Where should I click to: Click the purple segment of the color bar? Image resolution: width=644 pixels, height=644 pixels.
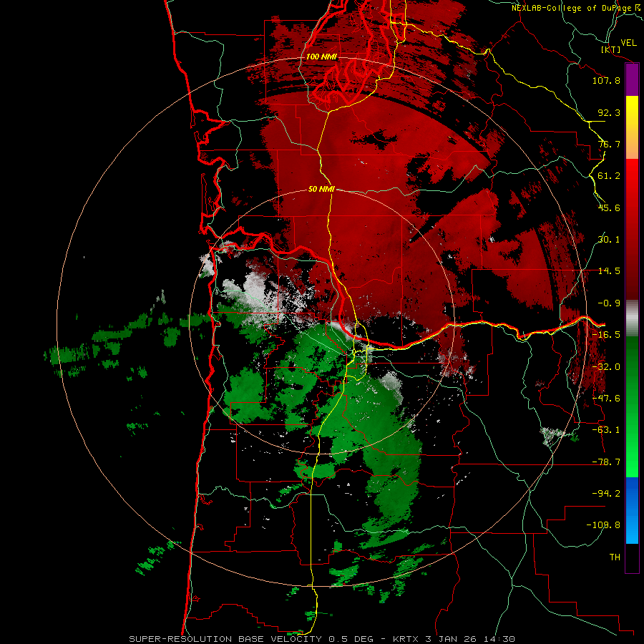click(632, 80)
